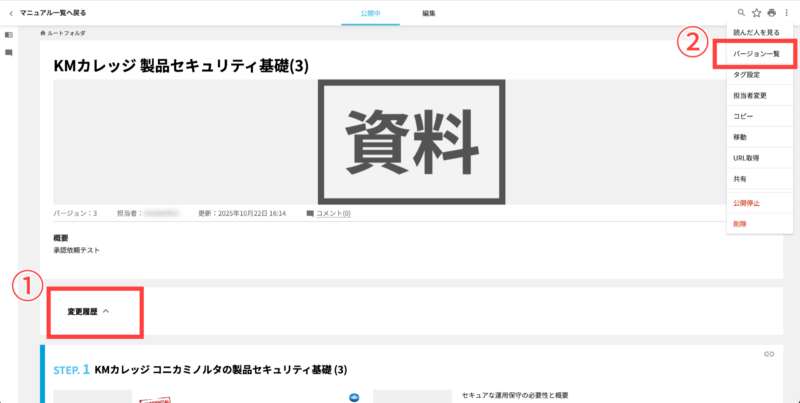Collapse the 変更履歴 section chevron
This screenshot has width=800, height=403.
point(106,311)
